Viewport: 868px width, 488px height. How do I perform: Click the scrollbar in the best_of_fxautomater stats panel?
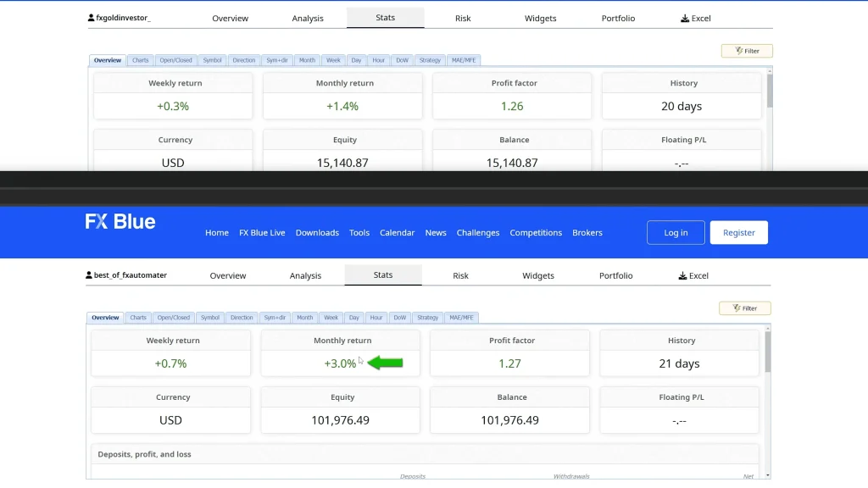(x=768, y=352)
